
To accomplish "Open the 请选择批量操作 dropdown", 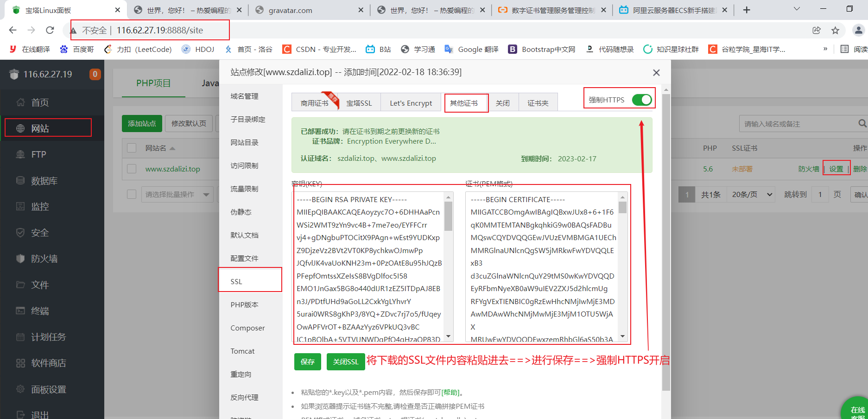I will coord(177,194).
